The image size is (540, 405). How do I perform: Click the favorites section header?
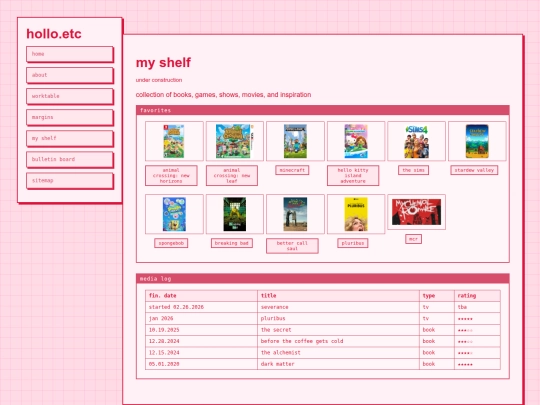click(x=323, y=110)
